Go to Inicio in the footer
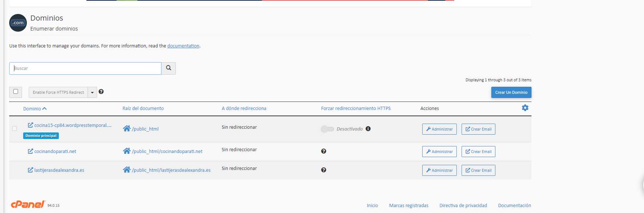This screenshot has height=213, width=644. [372, 205]
